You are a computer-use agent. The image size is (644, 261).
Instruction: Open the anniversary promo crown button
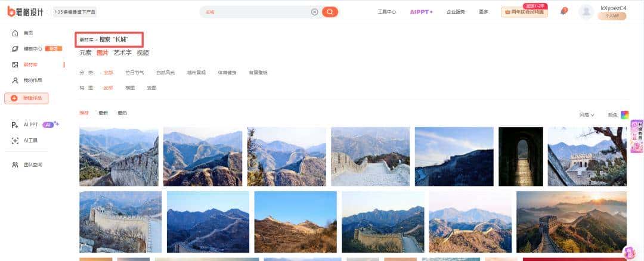point(524,12)
